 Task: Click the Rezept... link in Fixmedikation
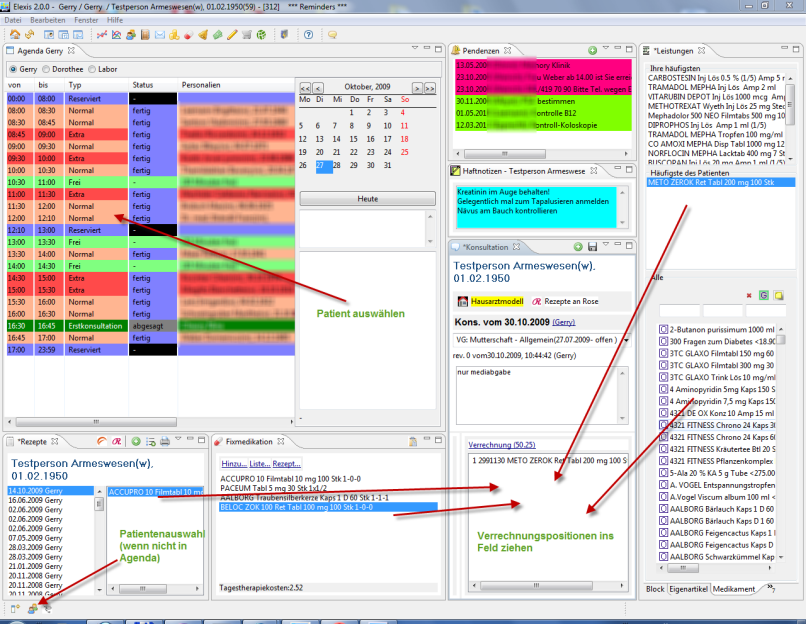(286, 464)
